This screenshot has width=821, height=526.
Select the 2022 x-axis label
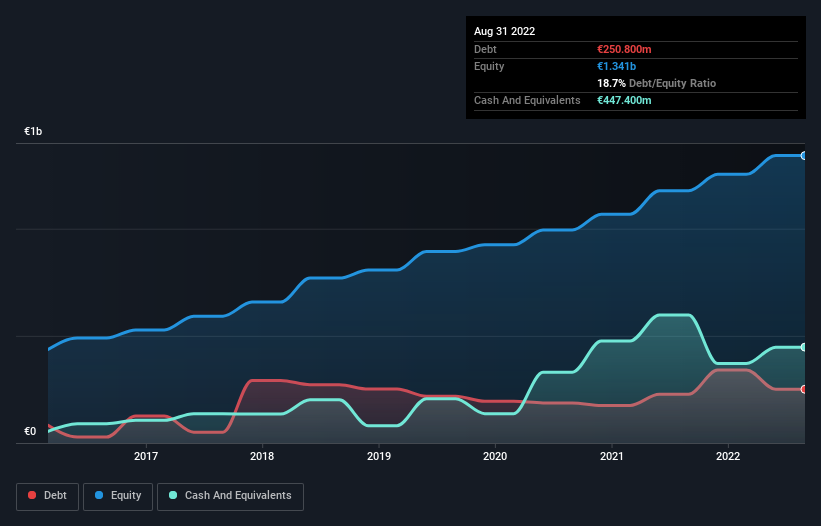pos(728,456)
